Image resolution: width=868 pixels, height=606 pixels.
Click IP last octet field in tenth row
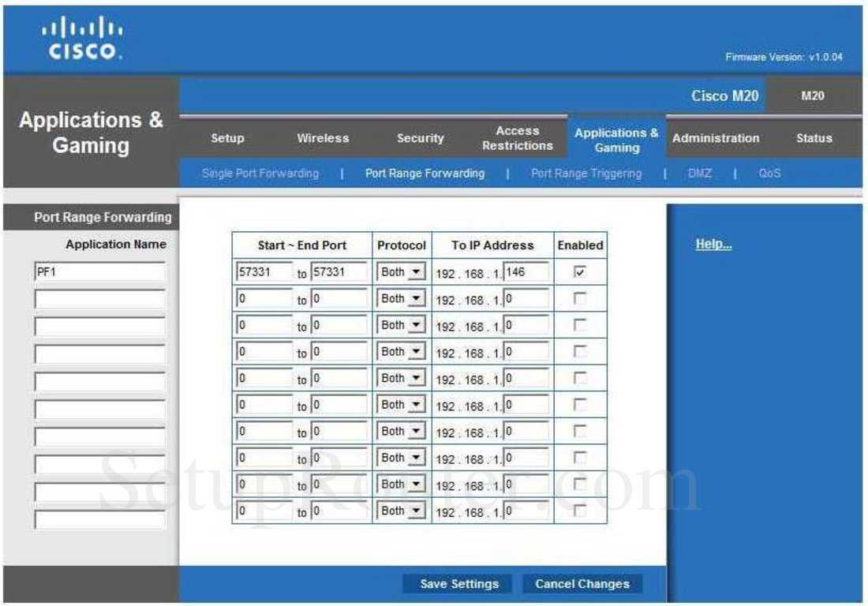point(526,511)
